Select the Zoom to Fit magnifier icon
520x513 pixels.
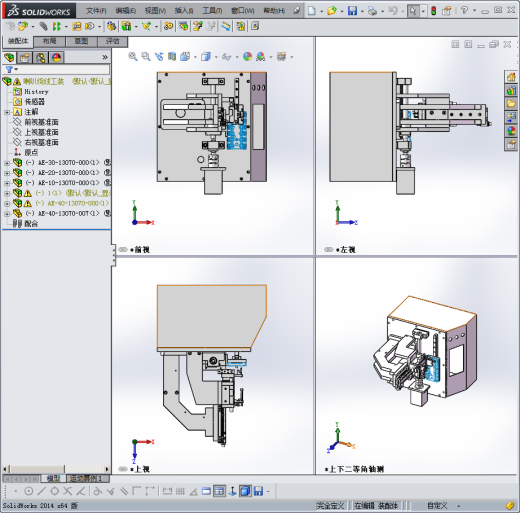pyautogui.click(x=133, y=56)
